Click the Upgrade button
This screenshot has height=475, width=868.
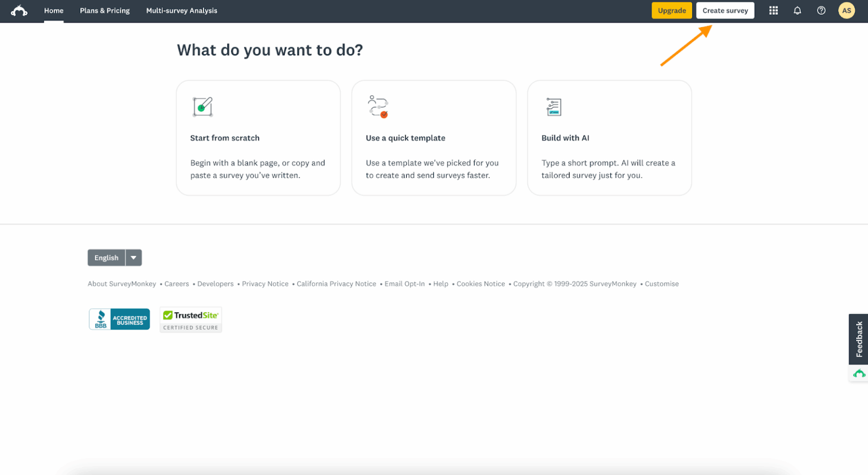click(x=671, y=10)
